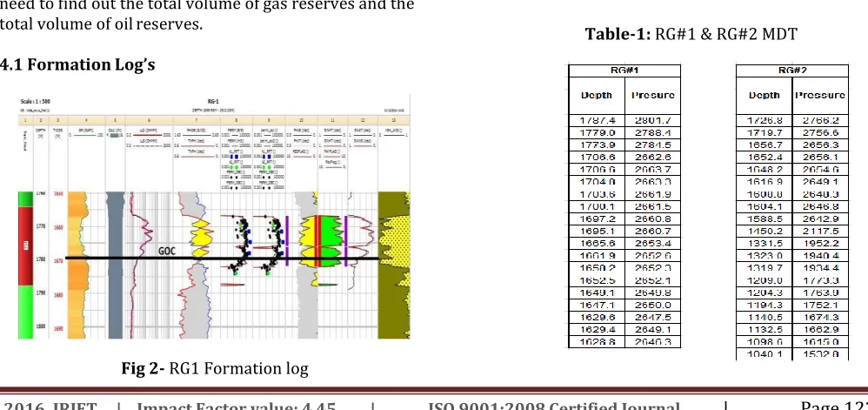Image resolution: width=868 pixels, height=410 pixels.
Task: Click depth cell '1132.5' in RG#2
Action: point(765,329)
